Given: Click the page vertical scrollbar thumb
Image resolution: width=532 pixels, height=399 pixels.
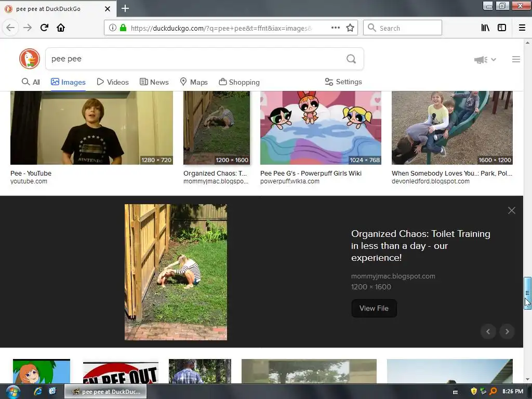Looking at the screenshot, I should (x=527, y=293).
